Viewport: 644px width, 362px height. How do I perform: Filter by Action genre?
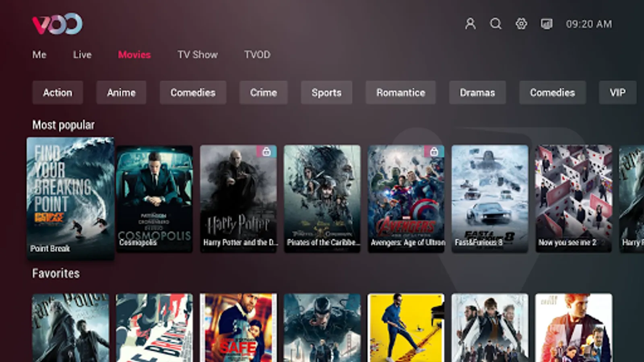[x=58, y=93]
